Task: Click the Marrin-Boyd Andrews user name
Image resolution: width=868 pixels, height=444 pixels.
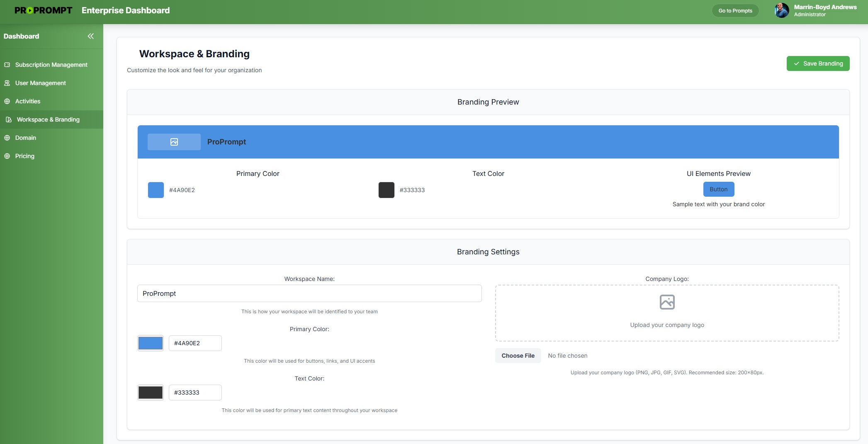Action: tap(825, 7)
